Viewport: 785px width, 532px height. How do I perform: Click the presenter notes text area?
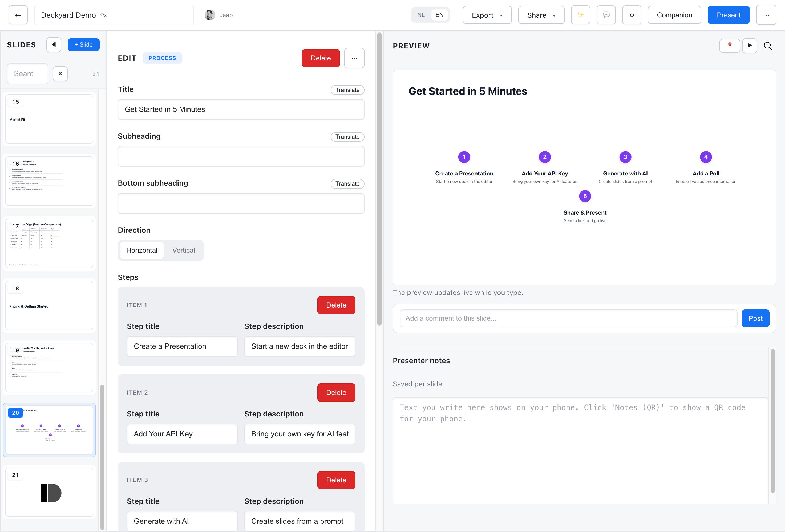click(x=580, y=451)
